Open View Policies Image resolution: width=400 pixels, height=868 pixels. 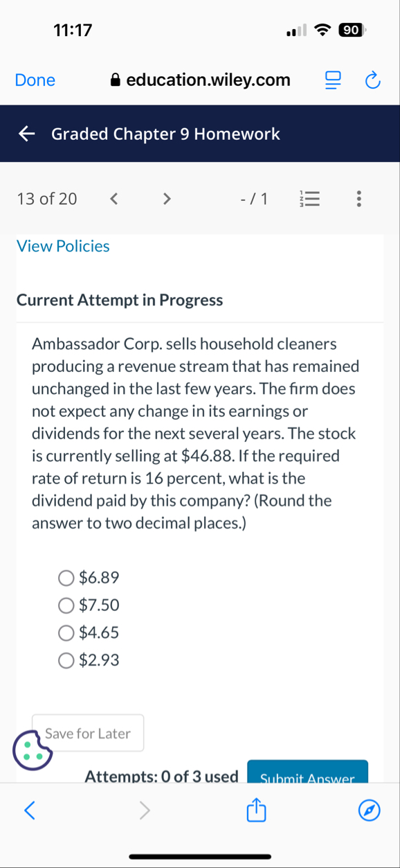click(63, 246)
